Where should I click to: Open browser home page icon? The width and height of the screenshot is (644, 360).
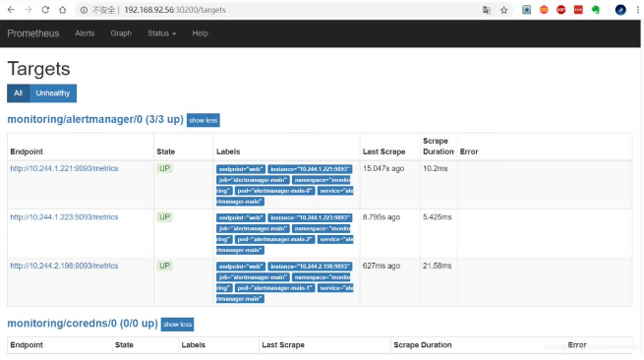point(62,10)
